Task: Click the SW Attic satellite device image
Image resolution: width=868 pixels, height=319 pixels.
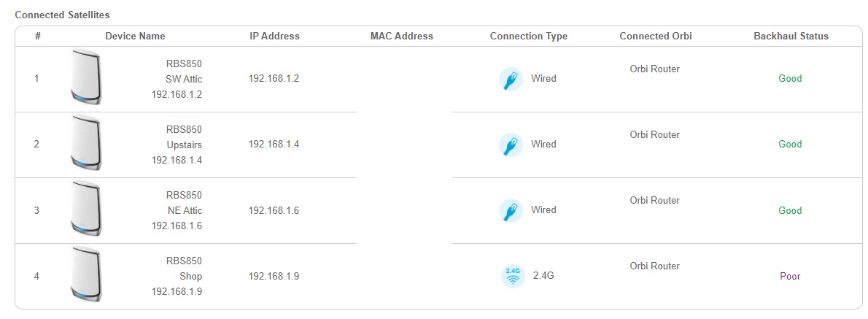Action: tap(86, 78)
